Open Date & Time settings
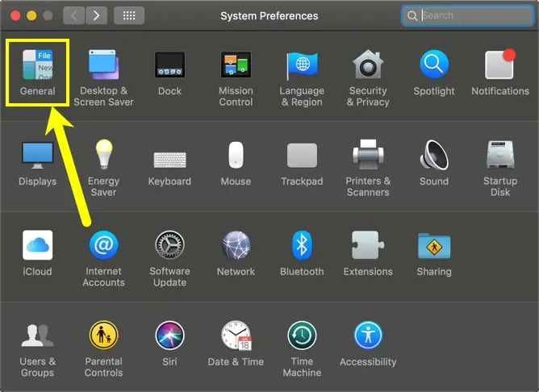 coord(236,344)
